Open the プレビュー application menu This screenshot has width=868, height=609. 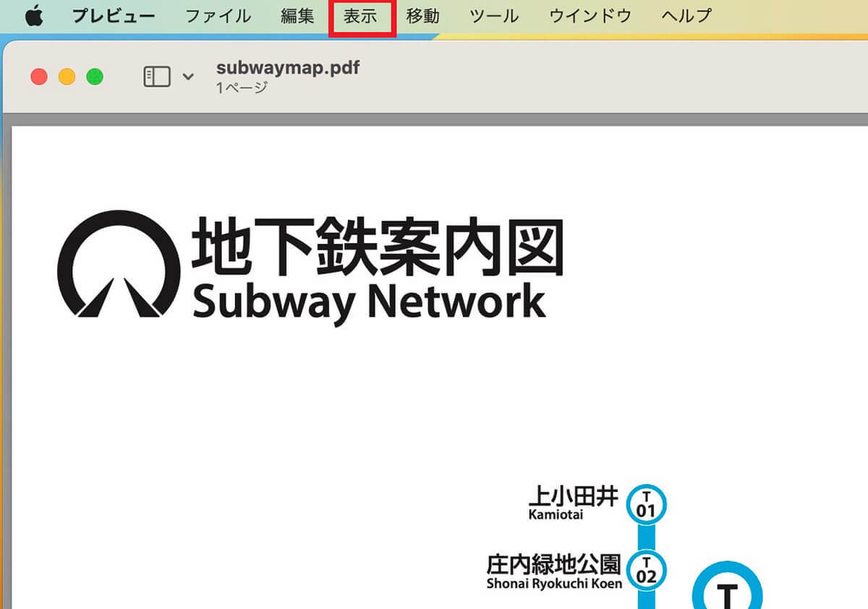pyautogui.click(x=114, y=16)
